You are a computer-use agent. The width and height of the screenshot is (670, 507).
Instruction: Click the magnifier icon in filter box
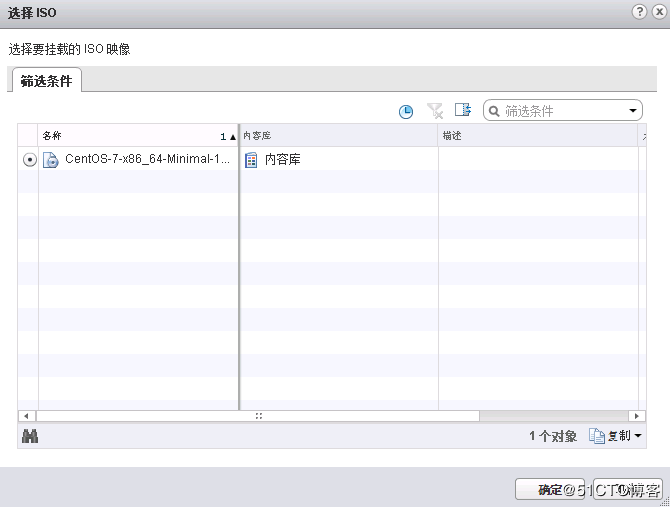pos(494,111)
